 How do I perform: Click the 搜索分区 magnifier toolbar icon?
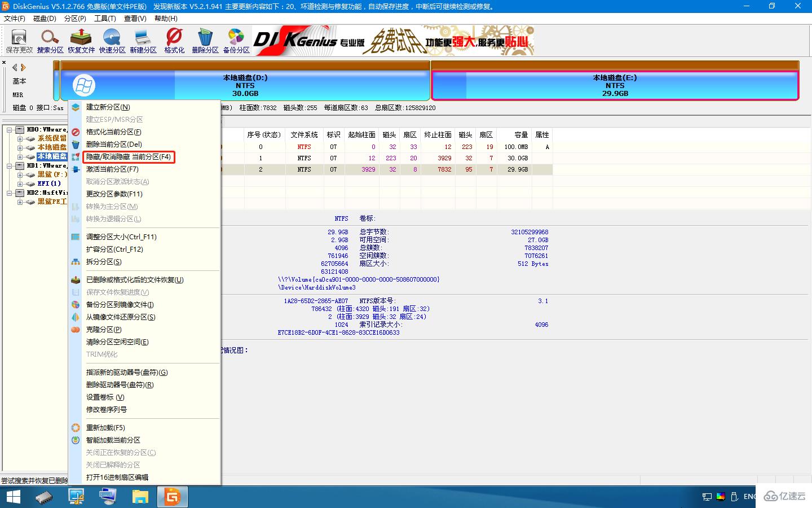coord(50,41)
